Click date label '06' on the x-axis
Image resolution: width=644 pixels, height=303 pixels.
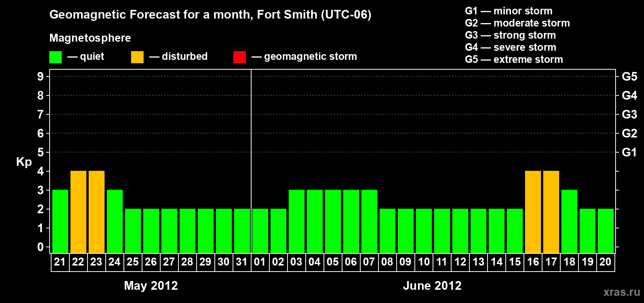pos(351,262)
